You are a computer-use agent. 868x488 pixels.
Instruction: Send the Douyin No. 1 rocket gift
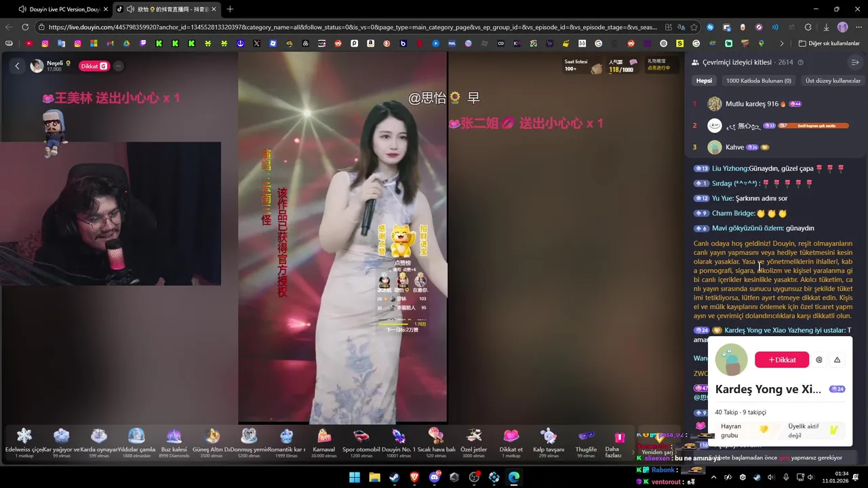coord(399,443)
